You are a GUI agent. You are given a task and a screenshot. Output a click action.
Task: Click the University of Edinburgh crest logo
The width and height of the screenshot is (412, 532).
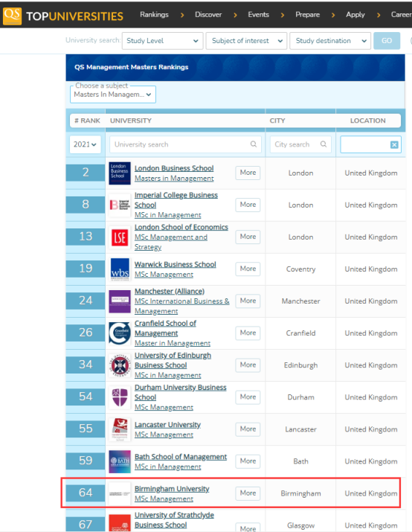120,365
